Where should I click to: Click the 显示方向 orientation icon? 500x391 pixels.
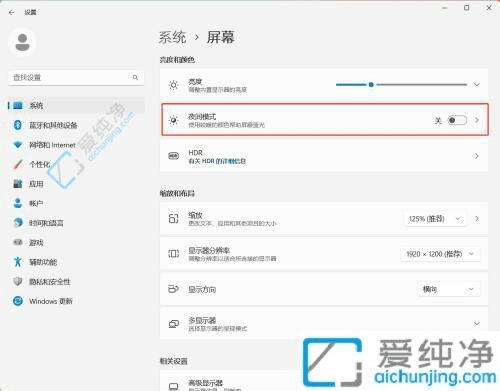[173, 289]
